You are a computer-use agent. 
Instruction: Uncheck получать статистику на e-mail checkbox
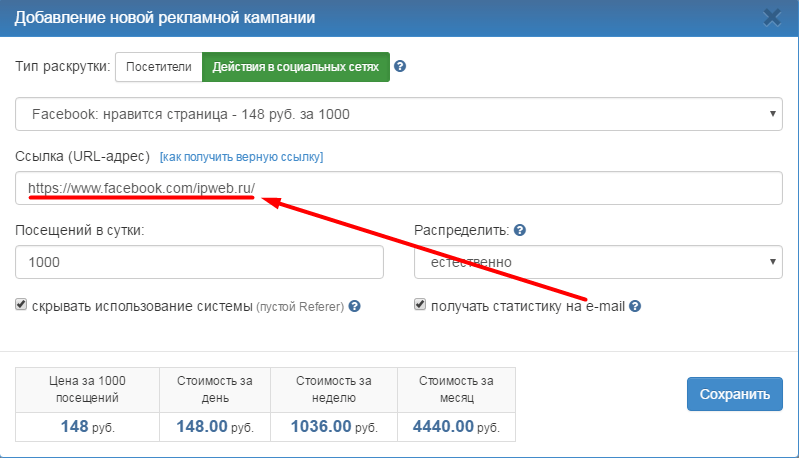pos(420,306)
